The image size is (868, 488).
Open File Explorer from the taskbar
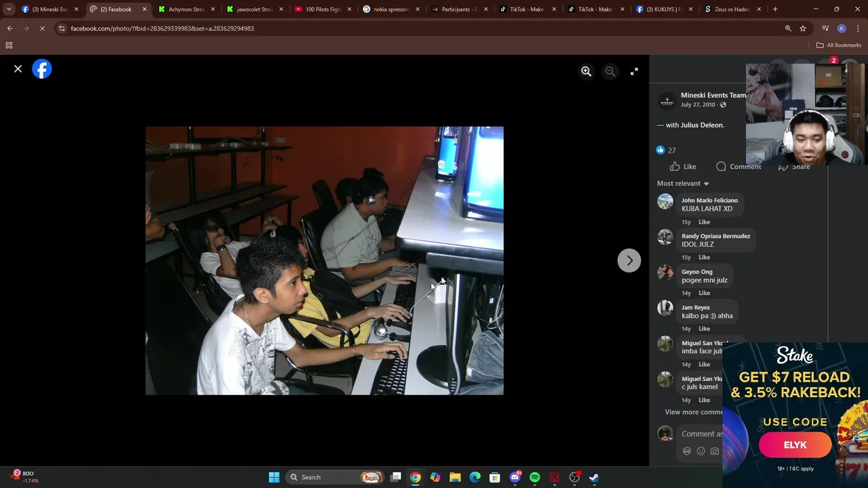point(455,477)
